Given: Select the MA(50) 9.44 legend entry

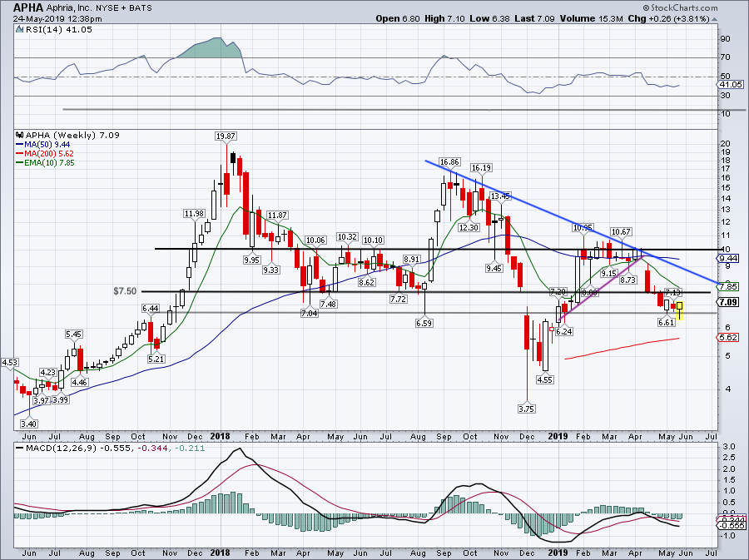Looking at the screenshot, I should click(43, 145).
